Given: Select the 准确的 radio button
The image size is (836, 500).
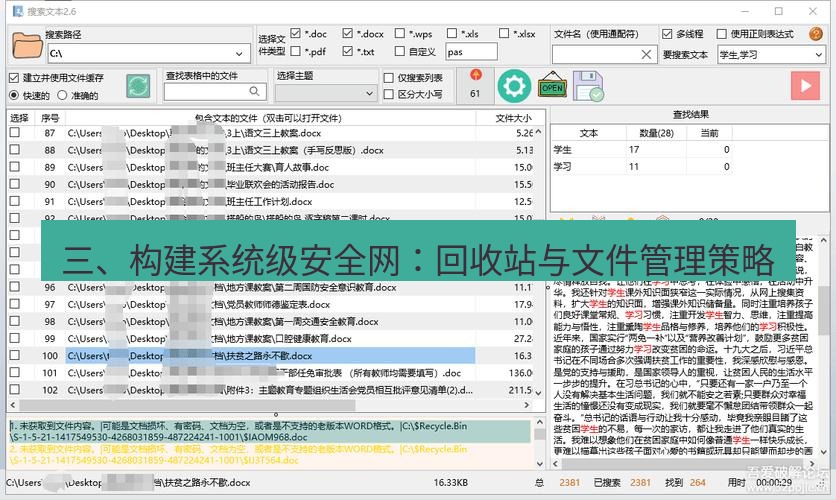Looking at the screenshot, I should (62, 95).
